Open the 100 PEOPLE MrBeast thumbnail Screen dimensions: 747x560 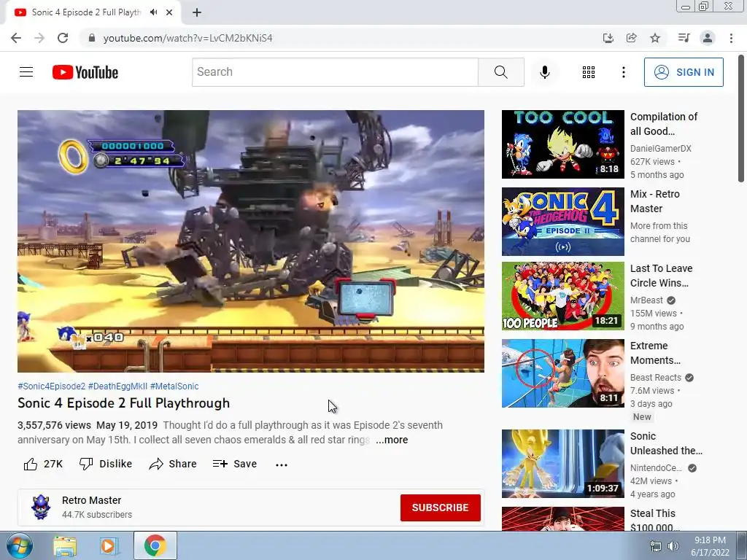[562, 296]
